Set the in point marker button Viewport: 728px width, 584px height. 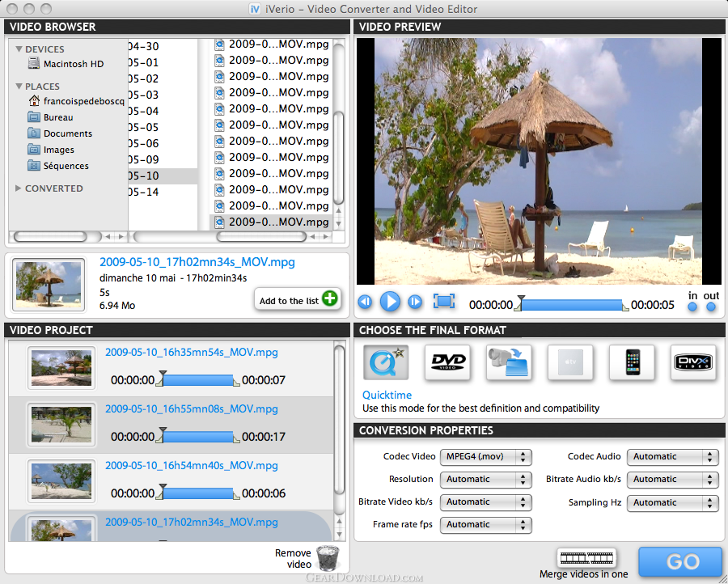click(692, 307)
